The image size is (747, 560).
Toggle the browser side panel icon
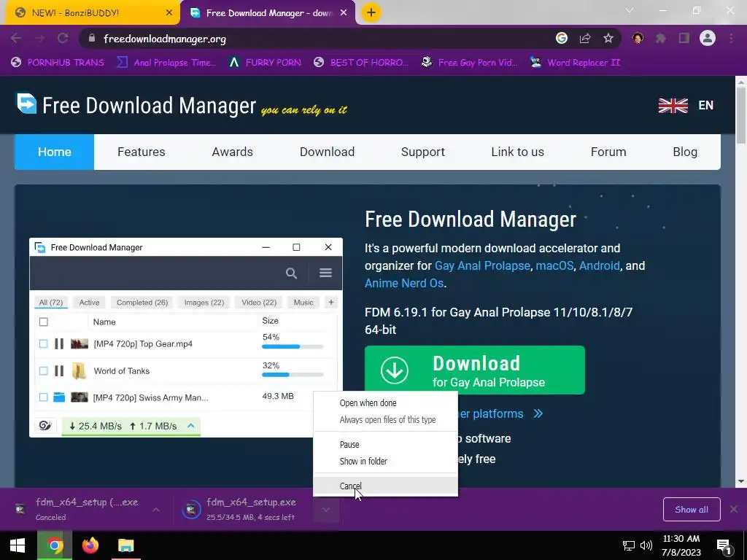pos(684,39)
